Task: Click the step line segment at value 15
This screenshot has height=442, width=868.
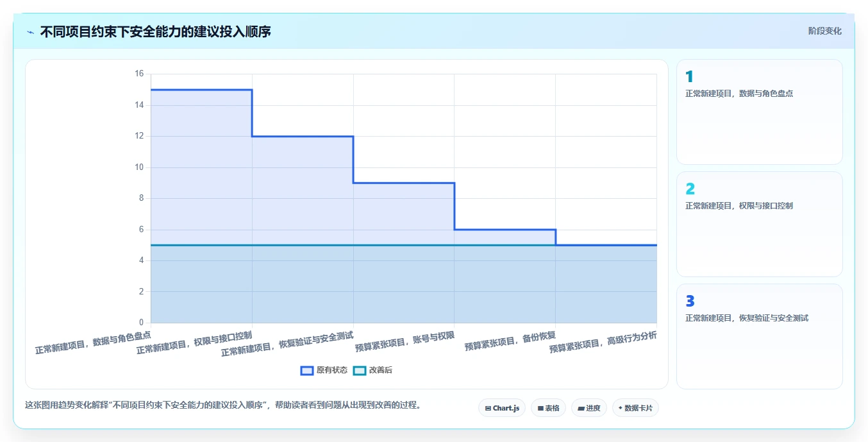Action: [x=201, y=90]
